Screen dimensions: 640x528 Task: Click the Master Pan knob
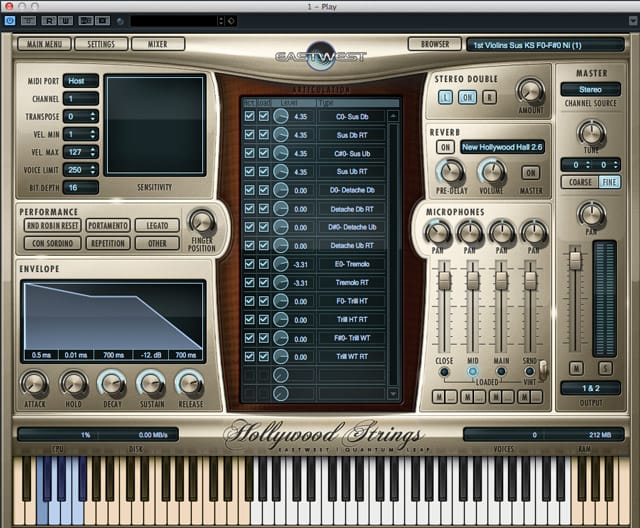point(591,214)
